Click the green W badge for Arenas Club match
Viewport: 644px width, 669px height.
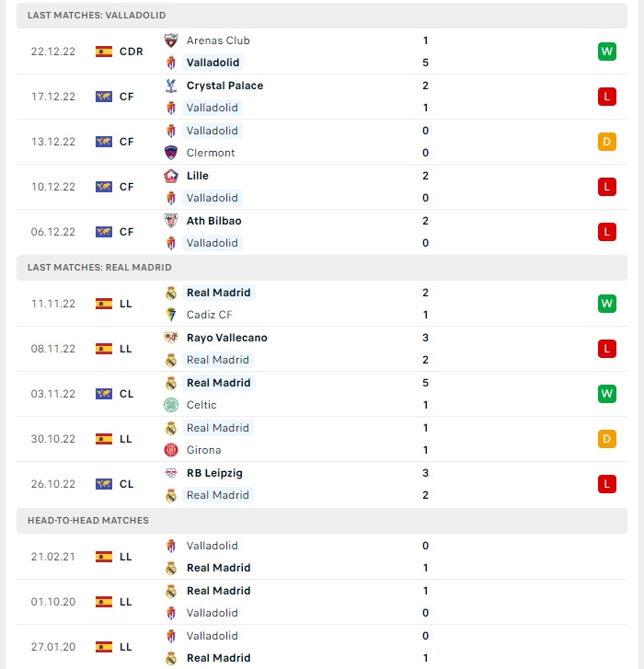[x=607, y=52]
